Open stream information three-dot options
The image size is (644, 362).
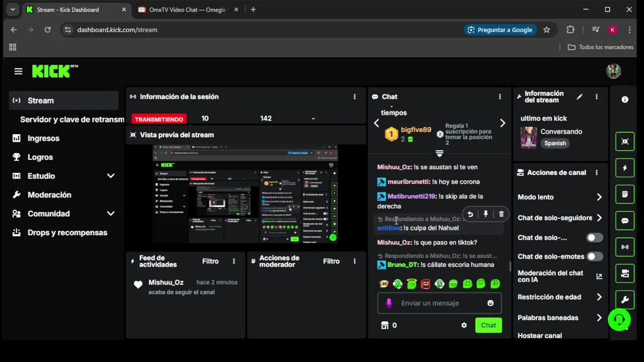[x=597, y=97]
